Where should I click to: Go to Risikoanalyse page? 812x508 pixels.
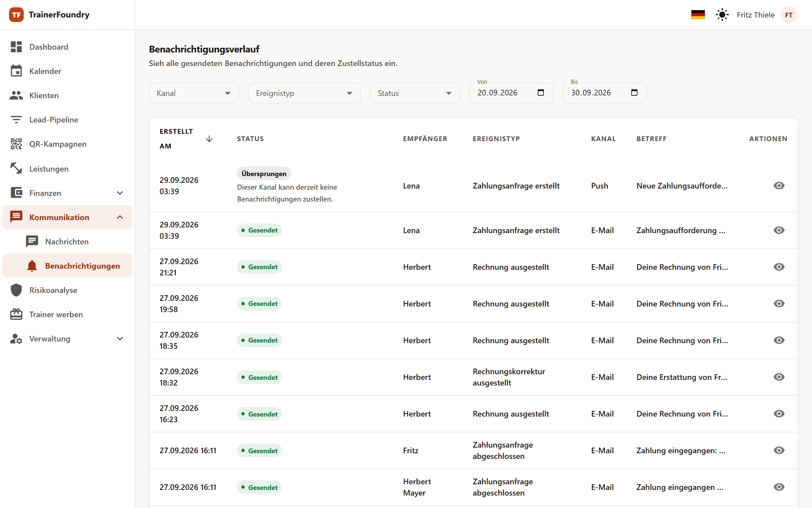[x=67, y=290]
